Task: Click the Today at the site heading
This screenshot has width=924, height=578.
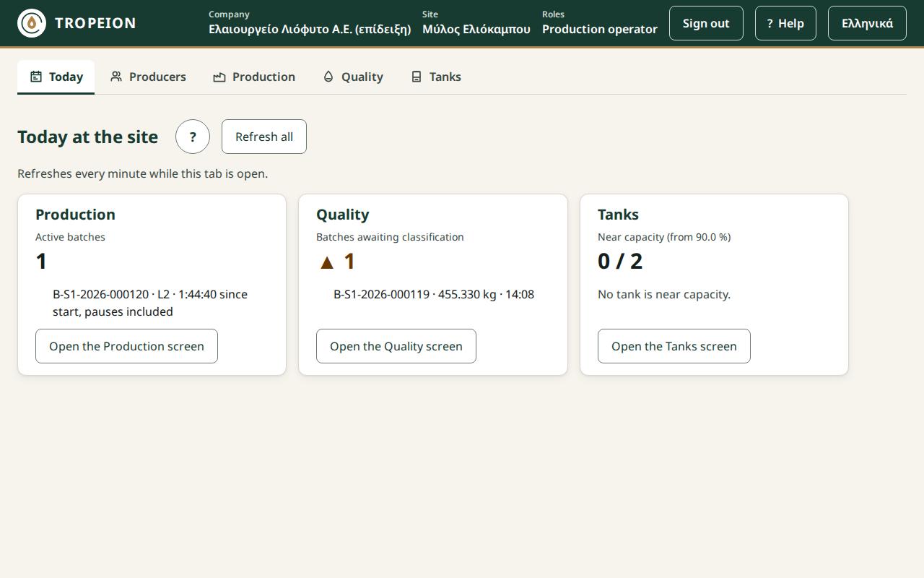Action: [x=87, y=137]
